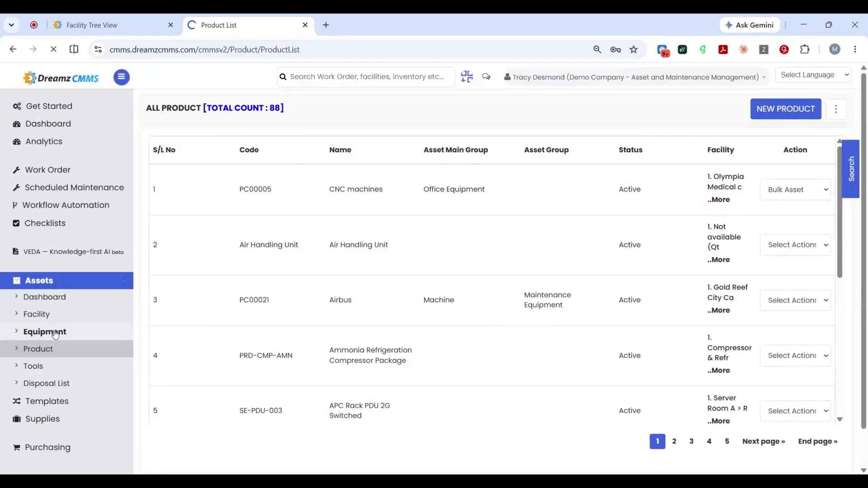Go back with the browser back arrow

(13, 49)
